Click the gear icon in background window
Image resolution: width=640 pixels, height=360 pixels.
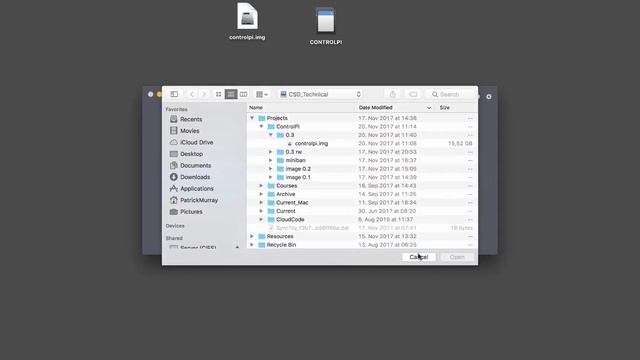(x=489, y=97)
